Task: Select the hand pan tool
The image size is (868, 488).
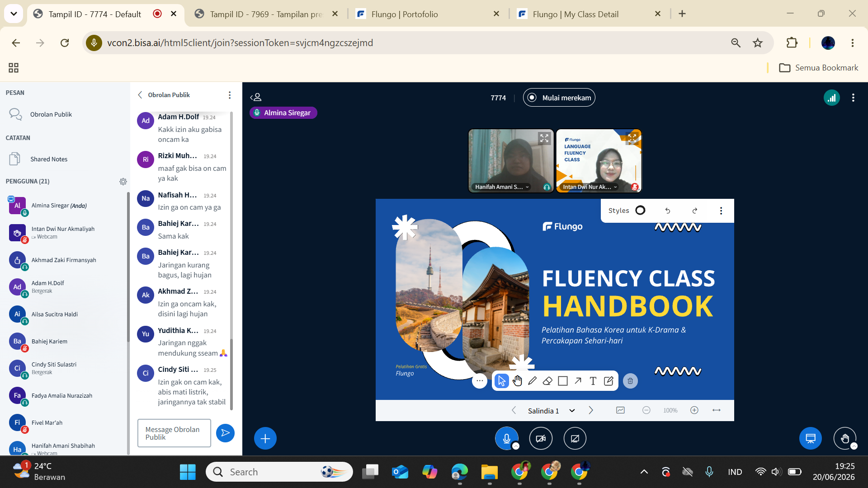Action: 517,381
